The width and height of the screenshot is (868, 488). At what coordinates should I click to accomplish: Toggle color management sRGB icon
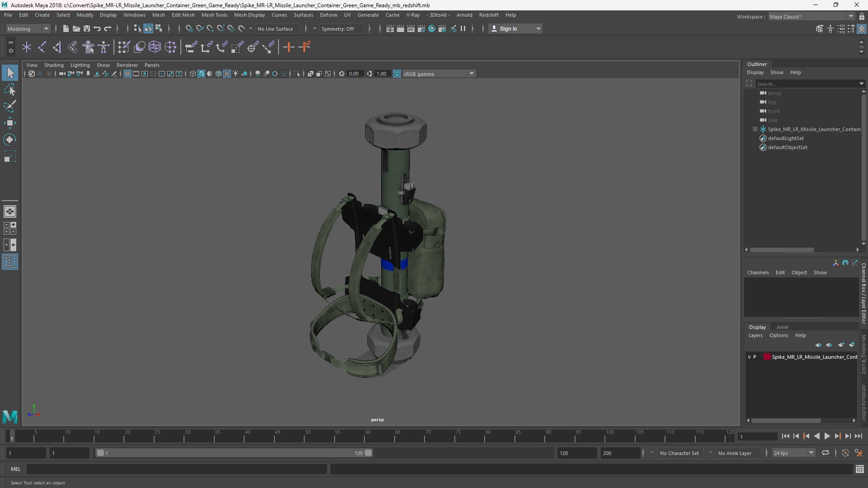[396, 74]
